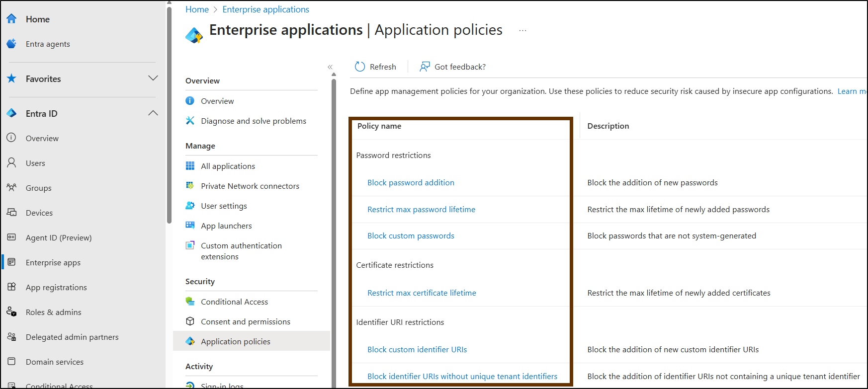Expand the Favorites section chevron

(153, 78)
